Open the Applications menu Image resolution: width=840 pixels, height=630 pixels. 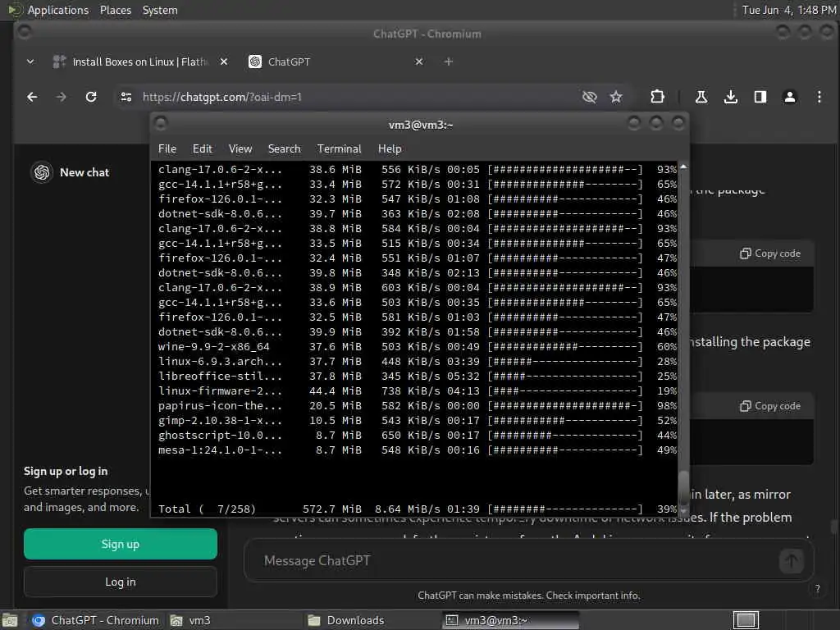(x=58, y=10)
